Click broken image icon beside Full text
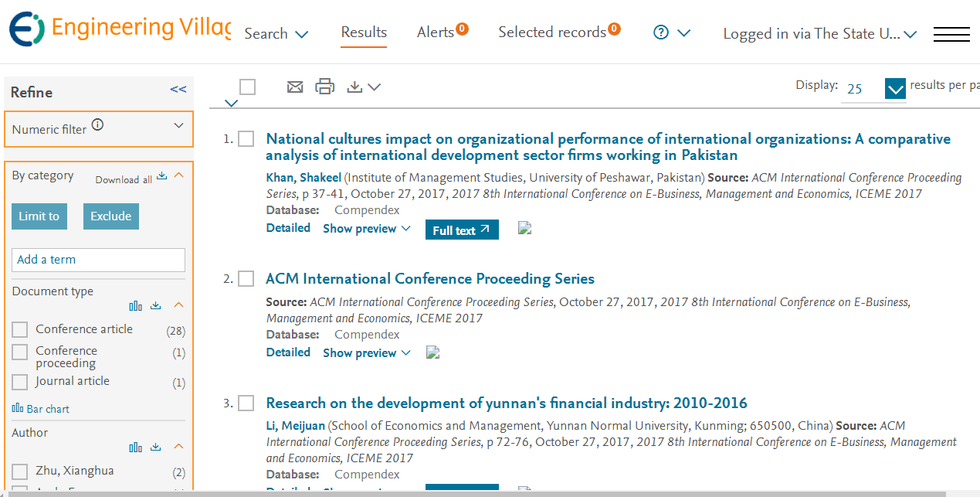The image size is (980, 497). (525, 228)
